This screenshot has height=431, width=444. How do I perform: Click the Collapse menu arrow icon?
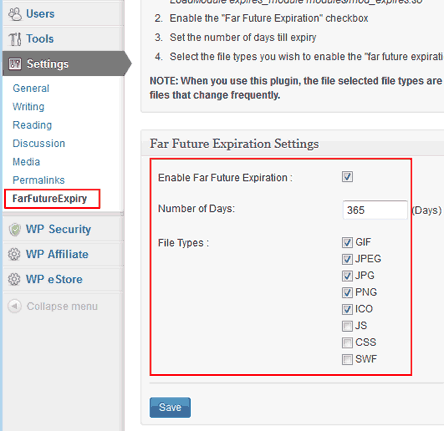coord(14,306)
